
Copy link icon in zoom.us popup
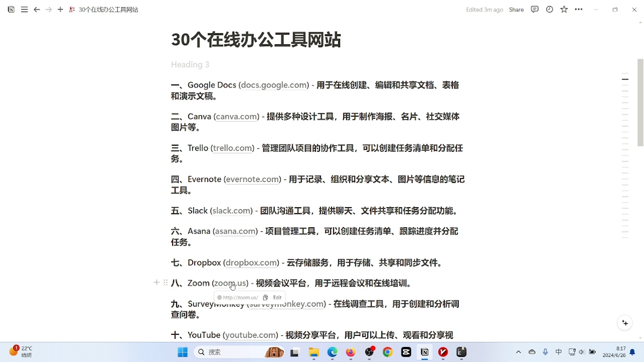coord(266,297)
